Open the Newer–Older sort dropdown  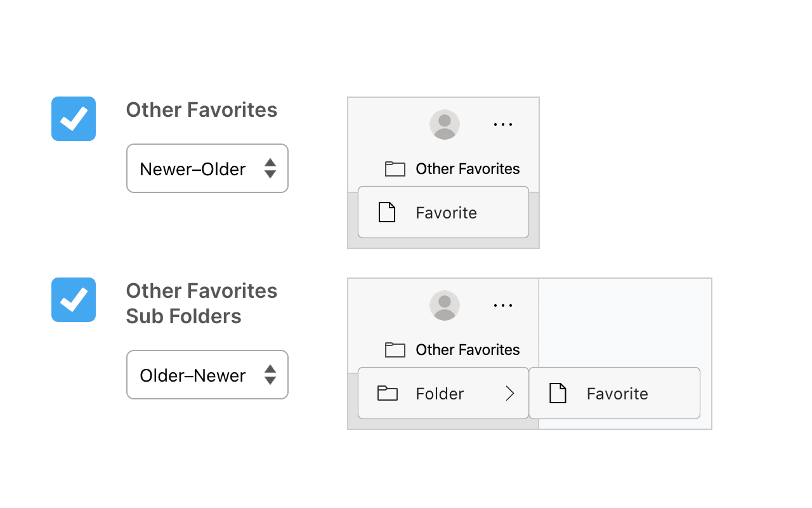pos(207,168)
